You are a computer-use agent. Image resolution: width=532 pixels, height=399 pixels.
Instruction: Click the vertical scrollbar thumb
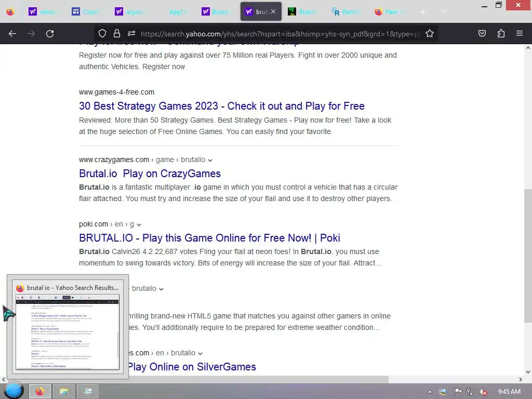point(528,256)
